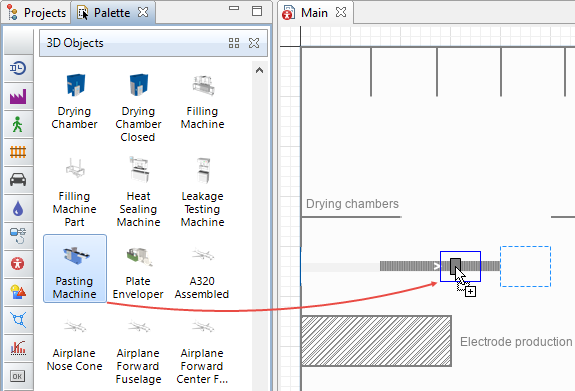Toggle 3D Objects palette grid view
The height and width of the screenshot is (391, 575).
pyautogui.click(x=234, y=43)
